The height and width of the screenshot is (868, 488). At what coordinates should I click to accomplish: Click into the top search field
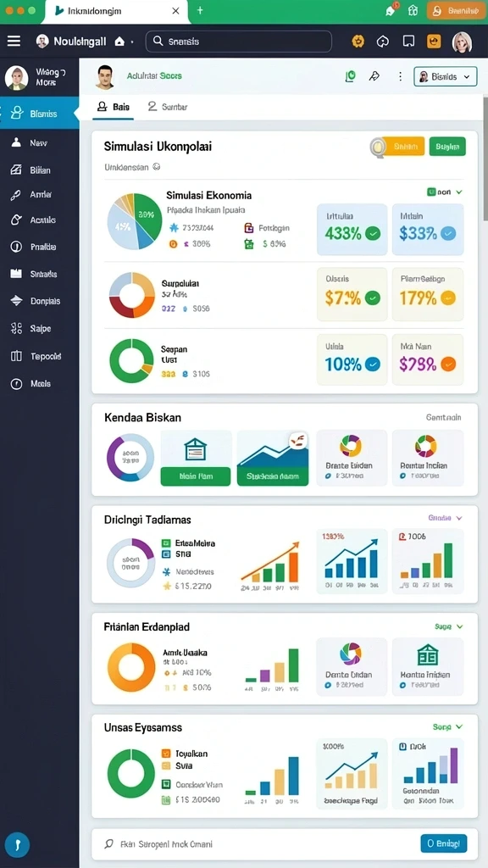tap(238, 42)
